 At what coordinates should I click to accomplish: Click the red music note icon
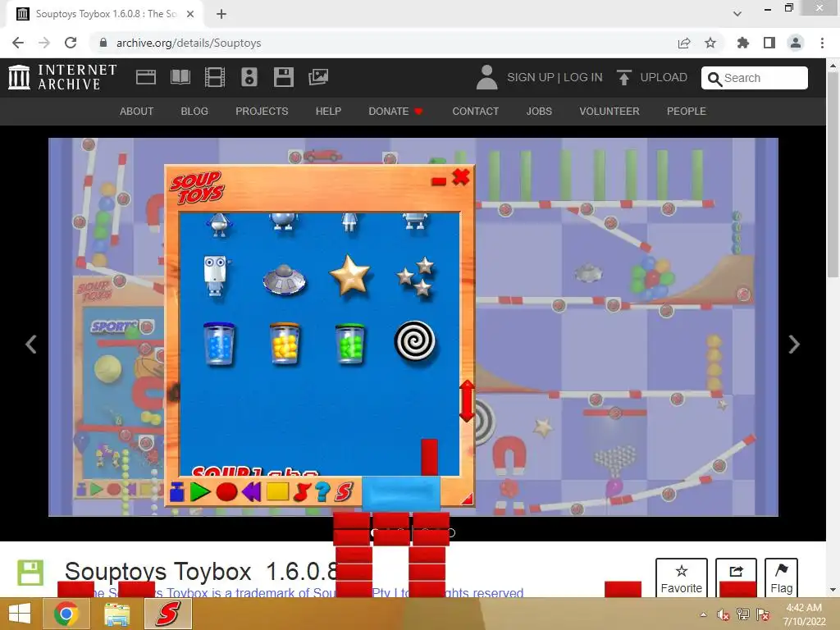click(x=302, y=492)
